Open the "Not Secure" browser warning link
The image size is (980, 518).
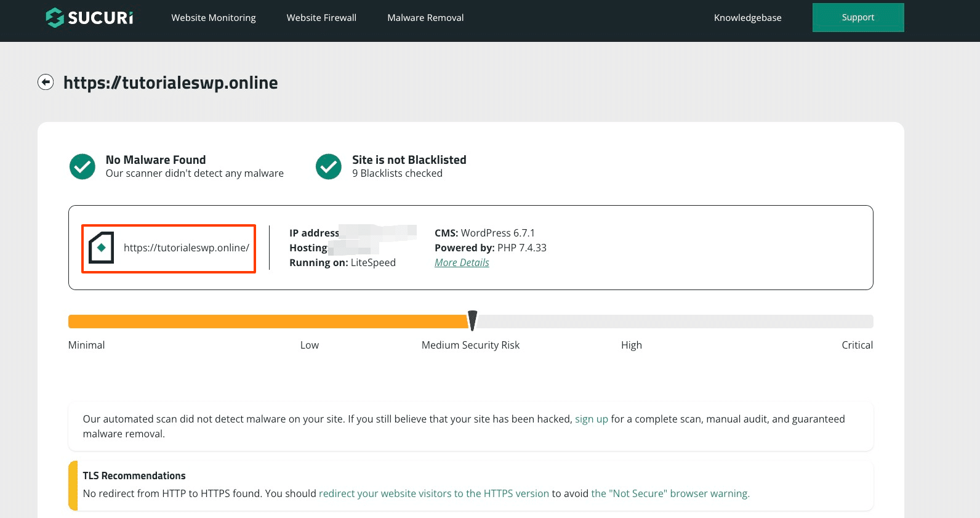click(x=670, y=493)
